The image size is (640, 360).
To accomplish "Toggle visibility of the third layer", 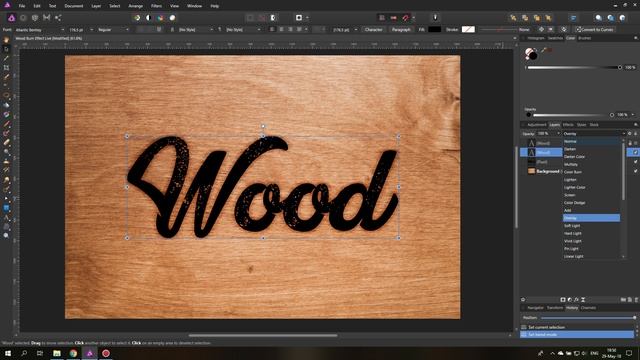I will pos(636,162).
